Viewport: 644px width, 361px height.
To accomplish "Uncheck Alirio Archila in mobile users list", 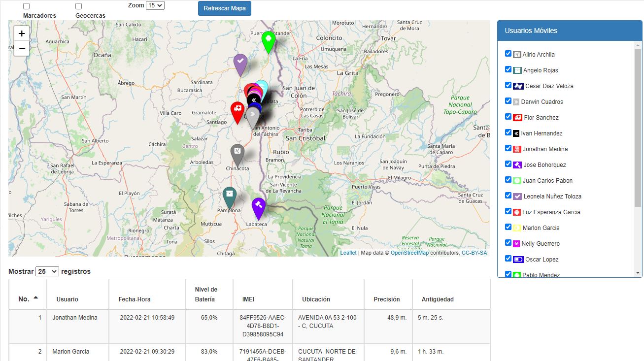I will 508,54.
